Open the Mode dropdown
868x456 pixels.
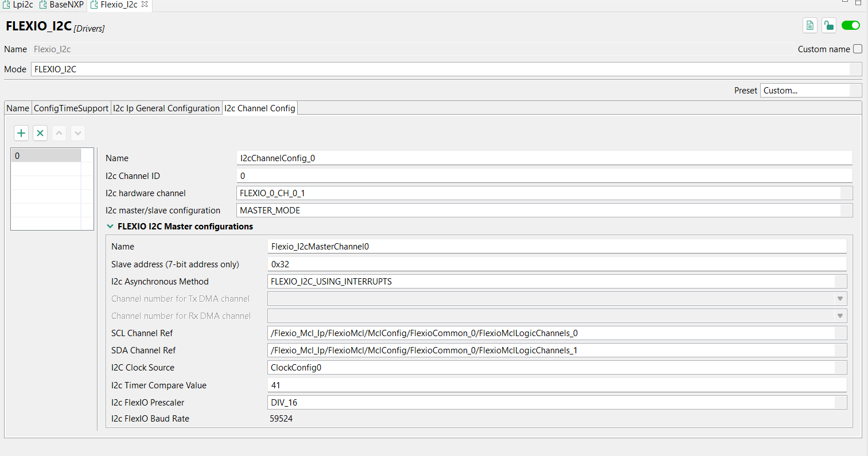coord(855,69)
